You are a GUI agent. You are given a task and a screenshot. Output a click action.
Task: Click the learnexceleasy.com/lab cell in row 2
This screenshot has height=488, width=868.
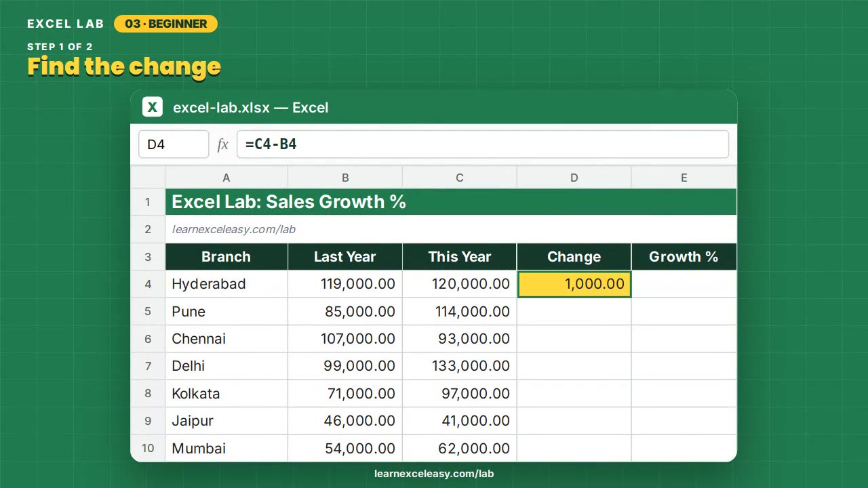tap(451, 229)
